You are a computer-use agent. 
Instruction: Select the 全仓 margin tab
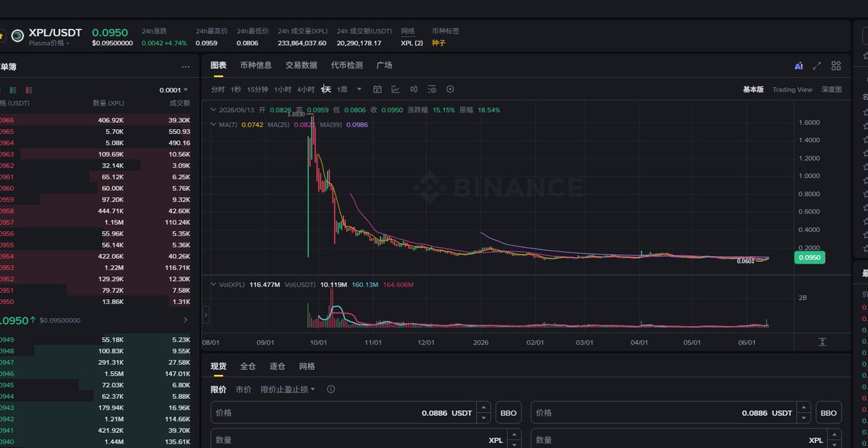point(248,366)
